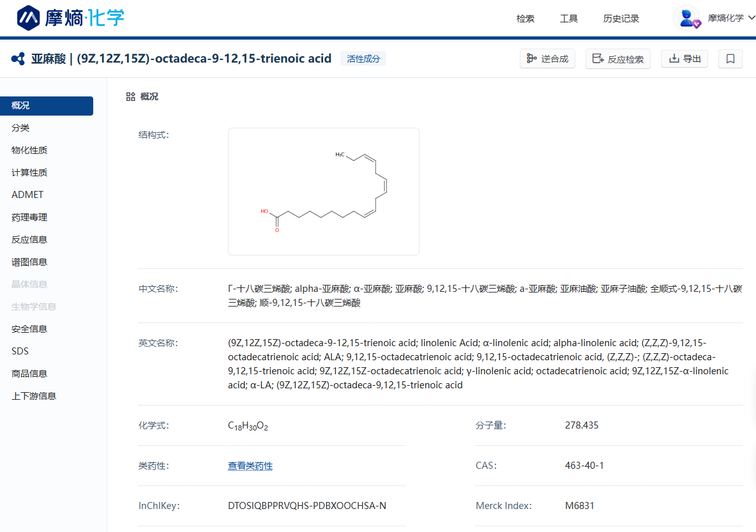Go to ADMET sidebar section

pos(27,195)
